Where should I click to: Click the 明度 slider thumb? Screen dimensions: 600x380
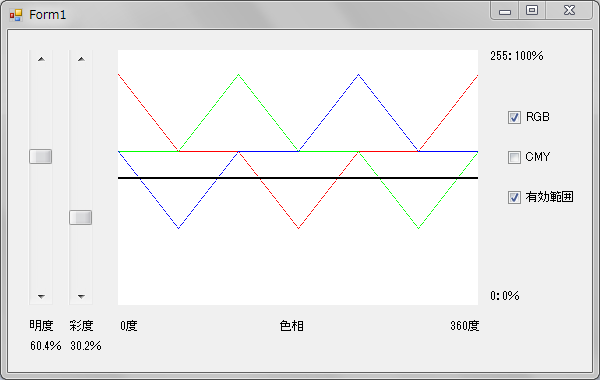coord(41,157)
